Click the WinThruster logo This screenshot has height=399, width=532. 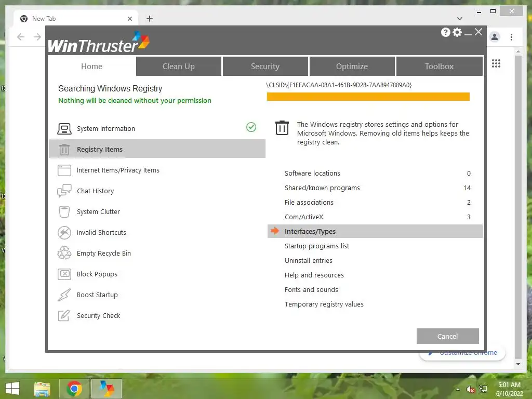(x=98, y=42)
